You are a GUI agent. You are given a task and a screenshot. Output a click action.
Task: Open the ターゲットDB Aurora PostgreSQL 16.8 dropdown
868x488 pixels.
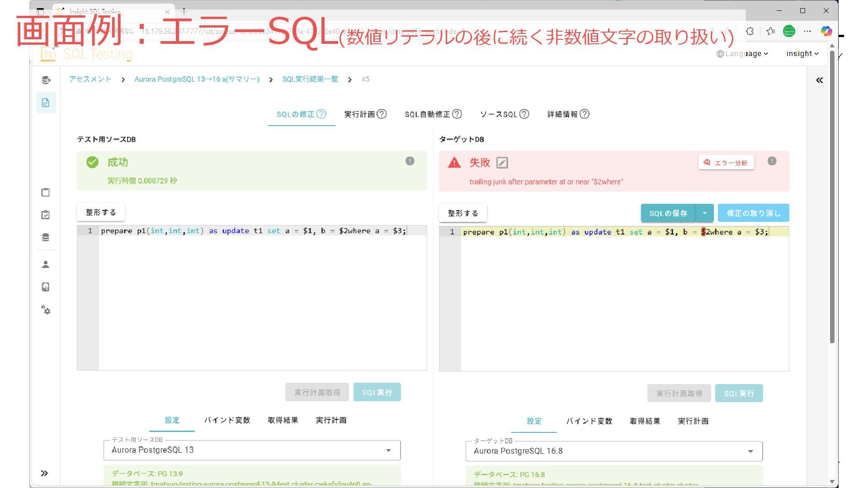coord(614,451)
